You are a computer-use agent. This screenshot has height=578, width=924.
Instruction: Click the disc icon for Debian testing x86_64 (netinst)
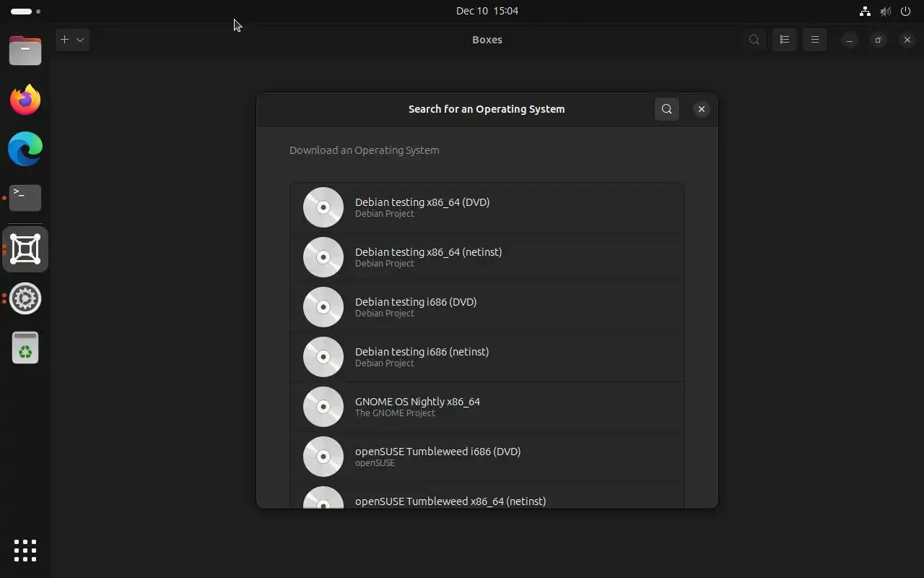coord(323,257)
